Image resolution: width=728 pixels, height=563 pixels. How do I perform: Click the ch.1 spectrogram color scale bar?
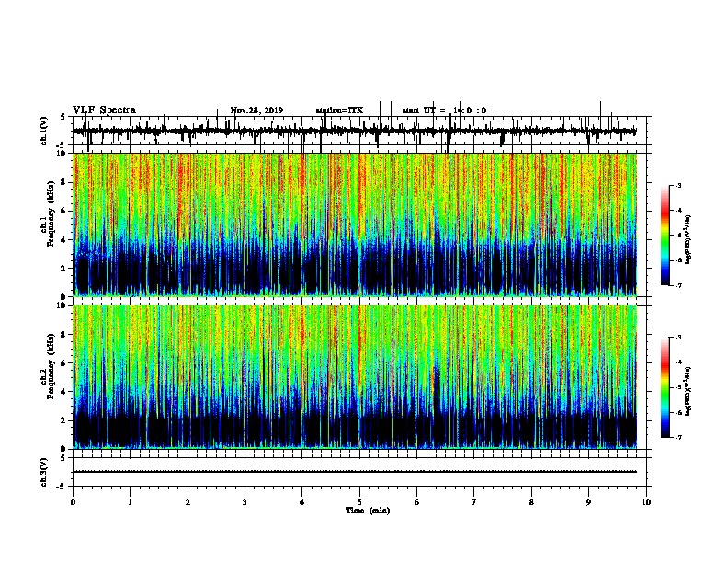tap(665, 236)
